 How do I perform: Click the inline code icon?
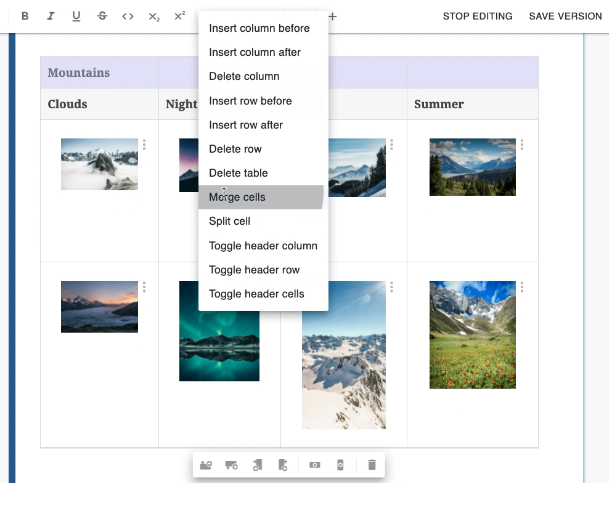[x=128, y=16]
